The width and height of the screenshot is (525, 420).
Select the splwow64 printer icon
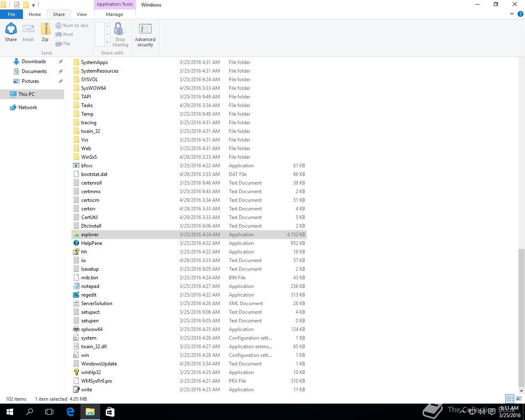(76, 329)
